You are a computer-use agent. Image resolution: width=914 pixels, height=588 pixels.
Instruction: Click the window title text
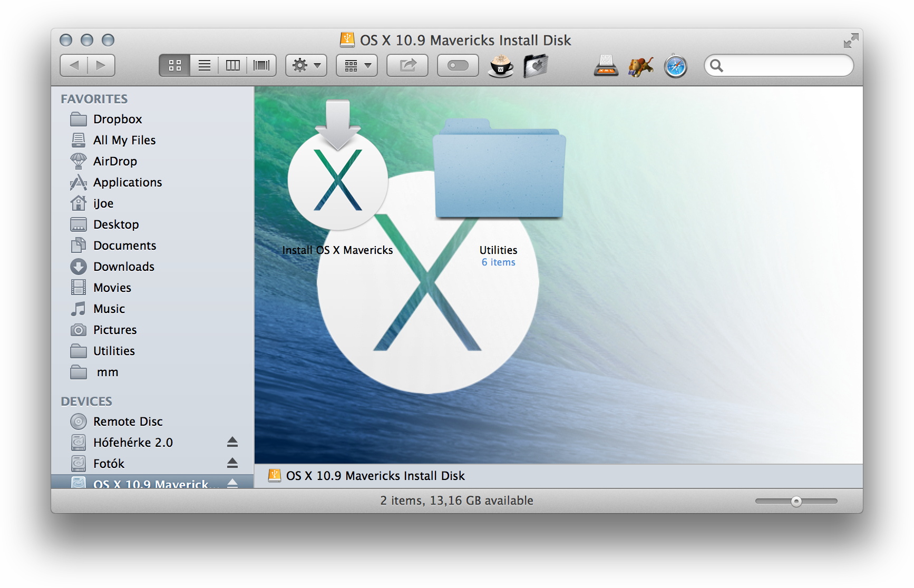[465, 40]
